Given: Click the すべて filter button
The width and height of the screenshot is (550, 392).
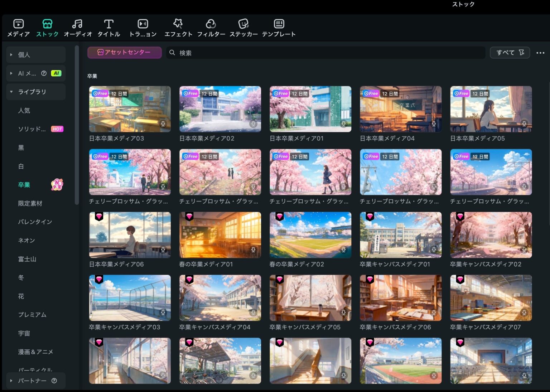Looking at the screenshot, I should tap(506, 52).
